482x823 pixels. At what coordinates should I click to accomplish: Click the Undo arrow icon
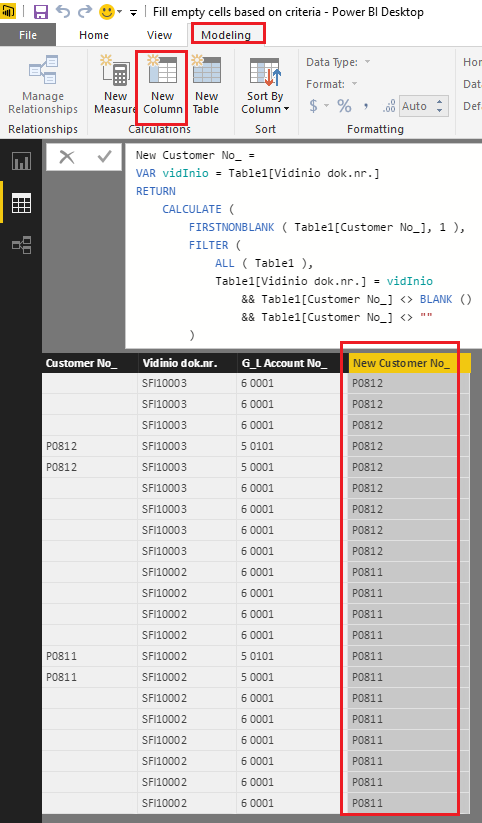[x=62, y=12]
